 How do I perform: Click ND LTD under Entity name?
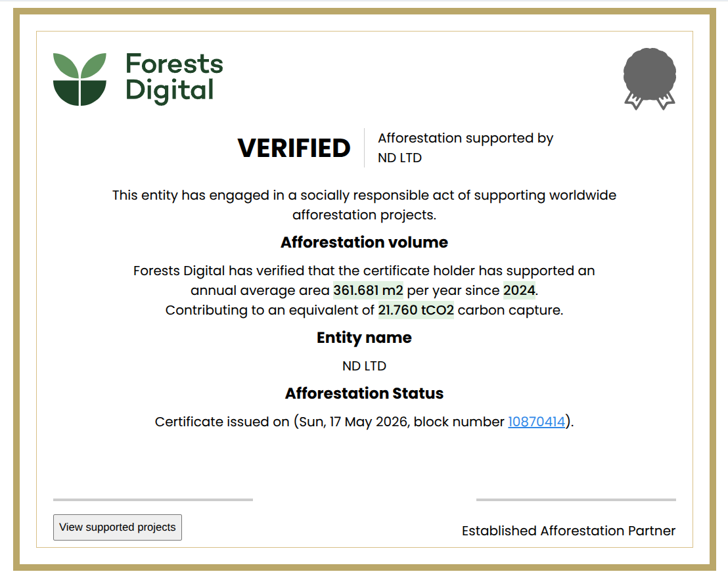(364, 367)
